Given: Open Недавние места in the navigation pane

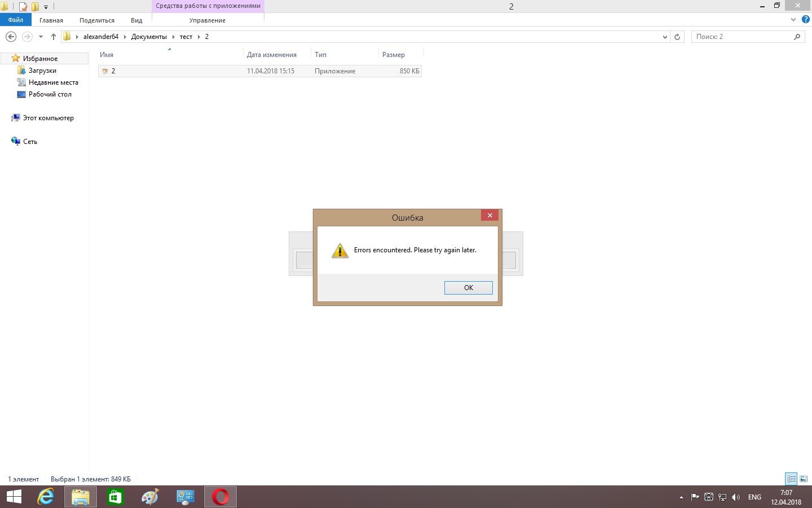Looking at the screenshot, I should (53, 82).
